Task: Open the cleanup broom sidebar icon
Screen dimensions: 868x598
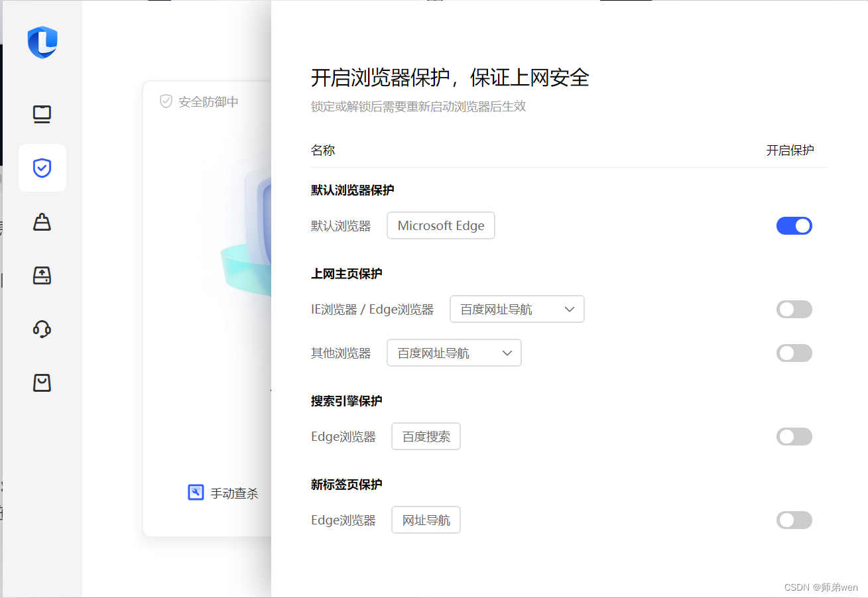Action: coord(42,222)
